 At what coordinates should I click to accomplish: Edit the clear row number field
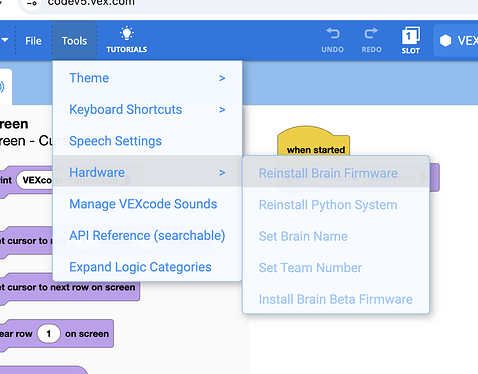(49, 334)
